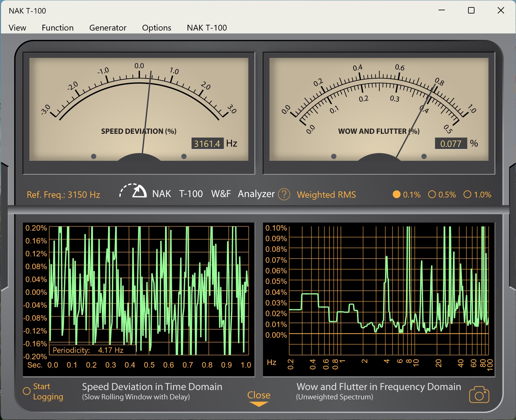Close the NAK T-100 window

pos(501,10)
